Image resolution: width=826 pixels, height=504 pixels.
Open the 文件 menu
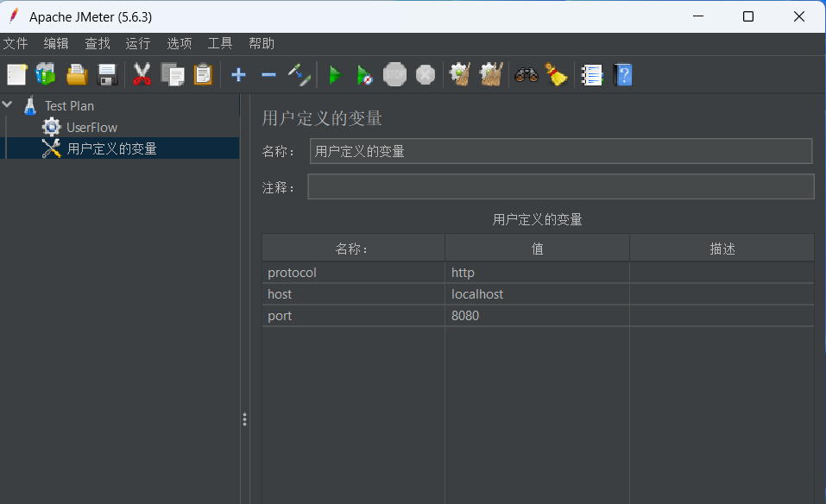pyautogui.click(x=16, y=43)
